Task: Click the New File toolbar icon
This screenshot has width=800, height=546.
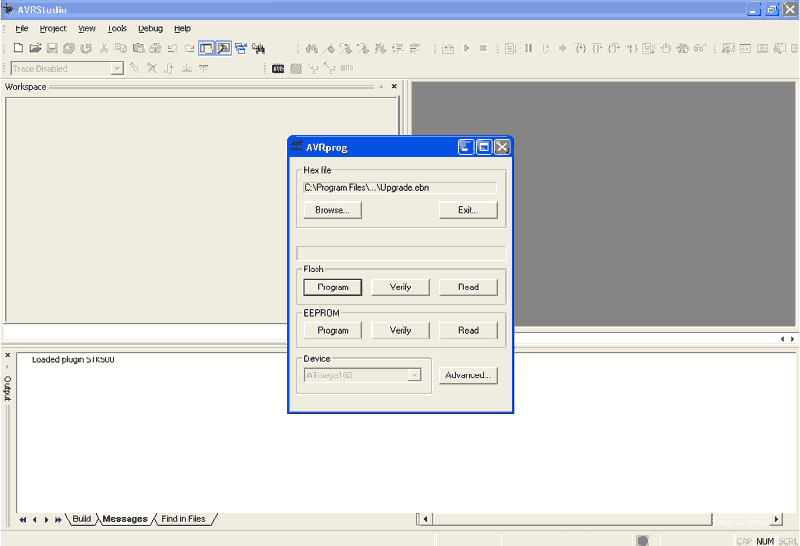Action: point(18,48)
